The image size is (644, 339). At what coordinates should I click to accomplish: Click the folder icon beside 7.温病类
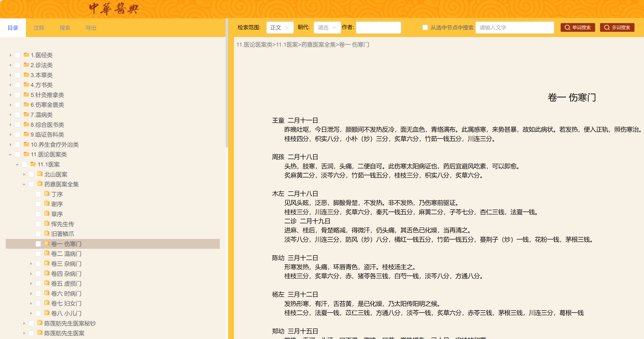[x=26, y=115]
